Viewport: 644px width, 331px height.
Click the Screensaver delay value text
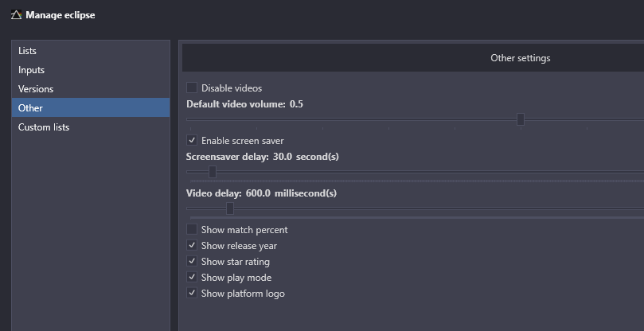282,157
